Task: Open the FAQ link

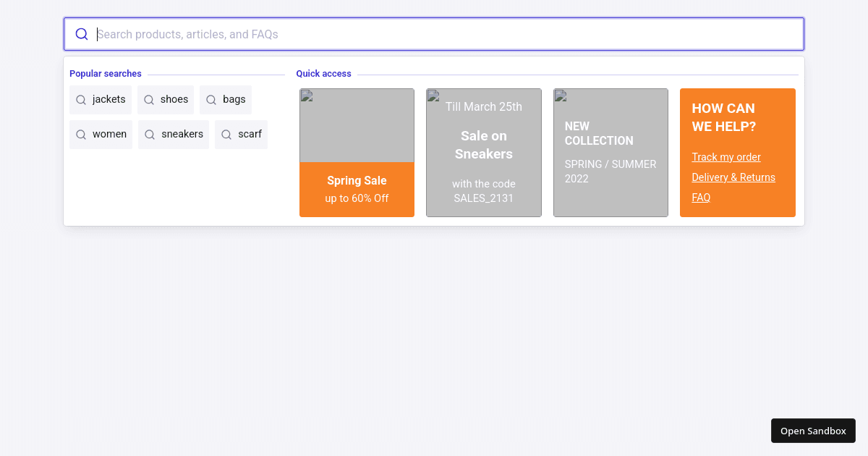Action: pyautogui.click(x=701, y=198)
